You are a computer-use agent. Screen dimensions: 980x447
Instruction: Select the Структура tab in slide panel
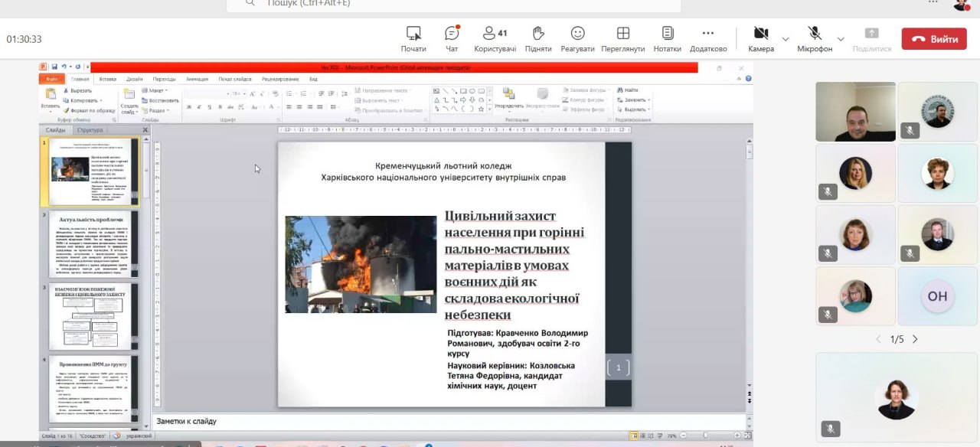click(90, 130)
